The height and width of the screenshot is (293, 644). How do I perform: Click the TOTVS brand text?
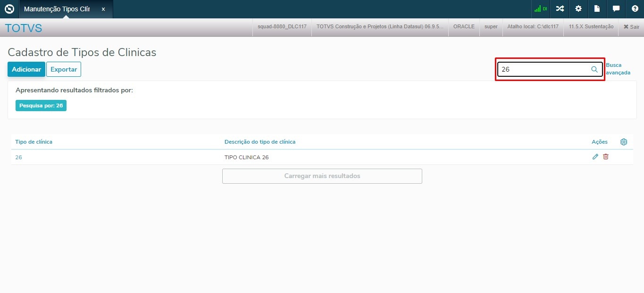(x=24, y=28)
